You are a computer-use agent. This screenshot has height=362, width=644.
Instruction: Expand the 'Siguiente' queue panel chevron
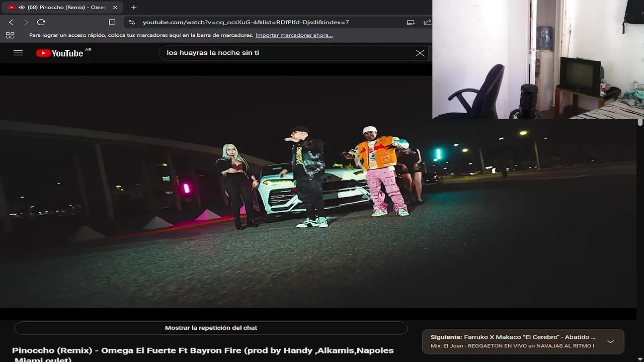point(610,341)
